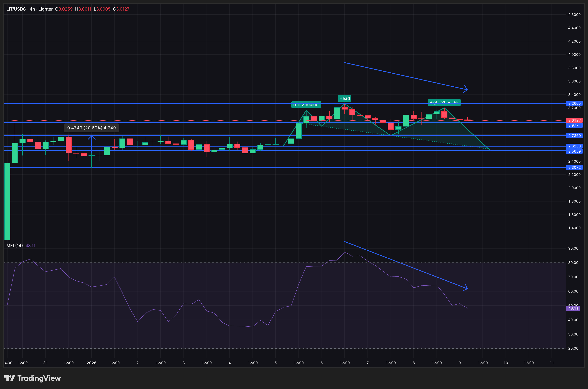Click the Head pattern label
This screenshot has height=389, width=588.
coord(344,98)
